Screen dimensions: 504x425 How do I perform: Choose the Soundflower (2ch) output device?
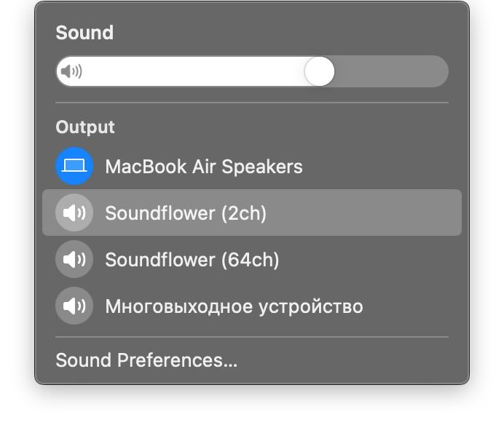tap(186, 213)
